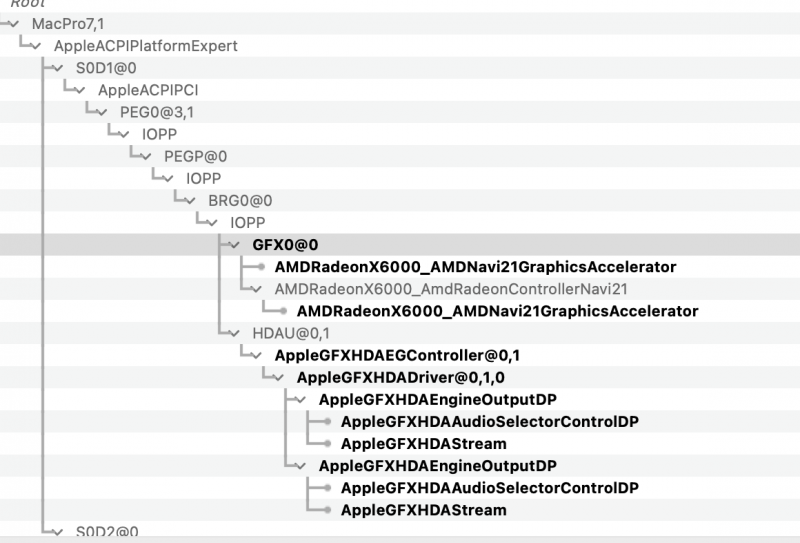Image resolution: width=800 pixels, height=543 pixels.
Task: Collapse the BRG0@0 disclosure chevron
Action: point(190,200)
